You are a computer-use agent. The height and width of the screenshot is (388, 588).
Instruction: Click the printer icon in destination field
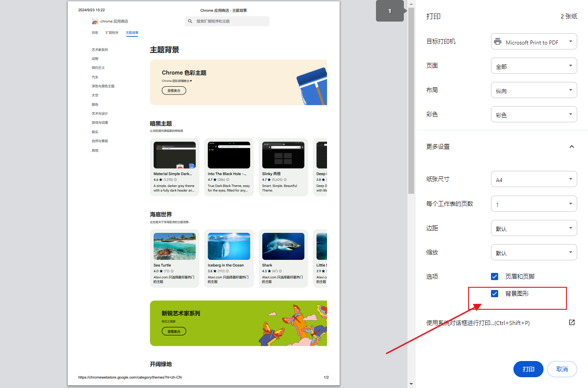tap(498, 42)
